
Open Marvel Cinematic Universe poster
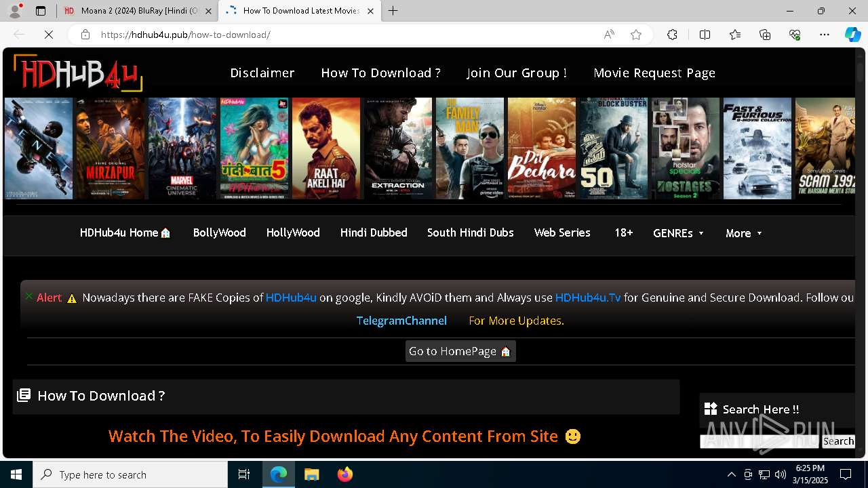pyautogui.click(x=182, y=148)
